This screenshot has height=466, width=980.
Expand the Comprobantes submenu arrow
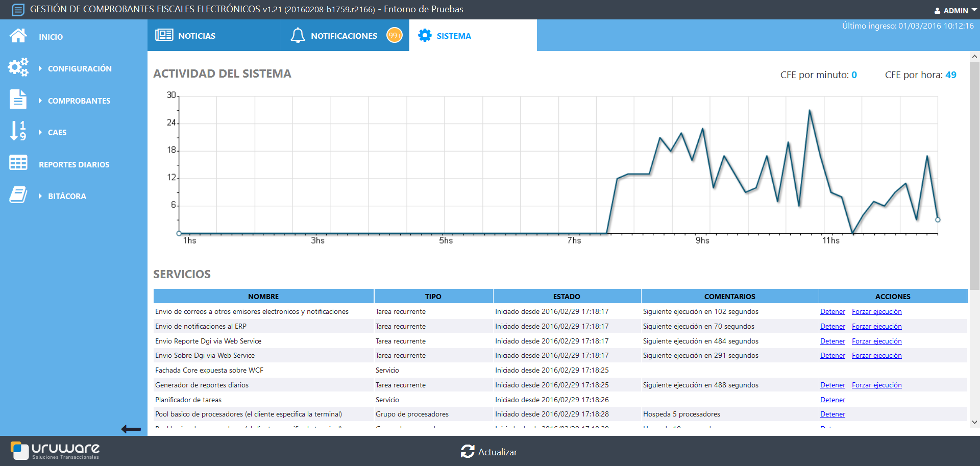point(40,101)
